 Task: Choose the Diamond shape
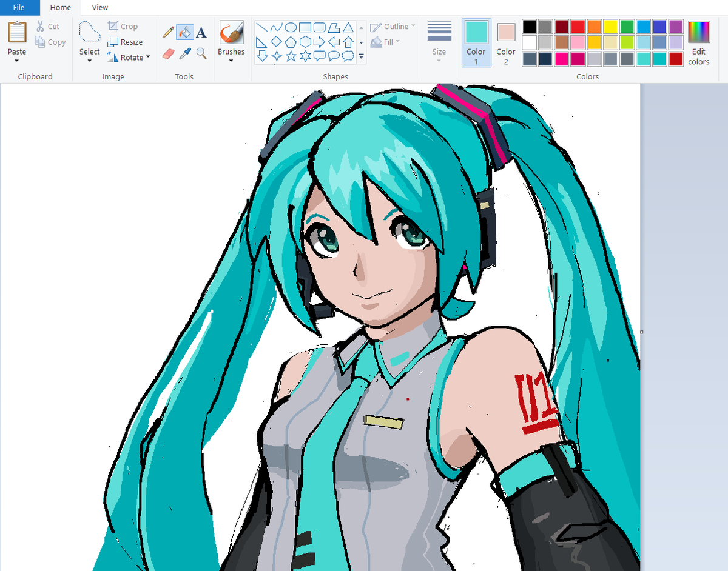(277, 42)
